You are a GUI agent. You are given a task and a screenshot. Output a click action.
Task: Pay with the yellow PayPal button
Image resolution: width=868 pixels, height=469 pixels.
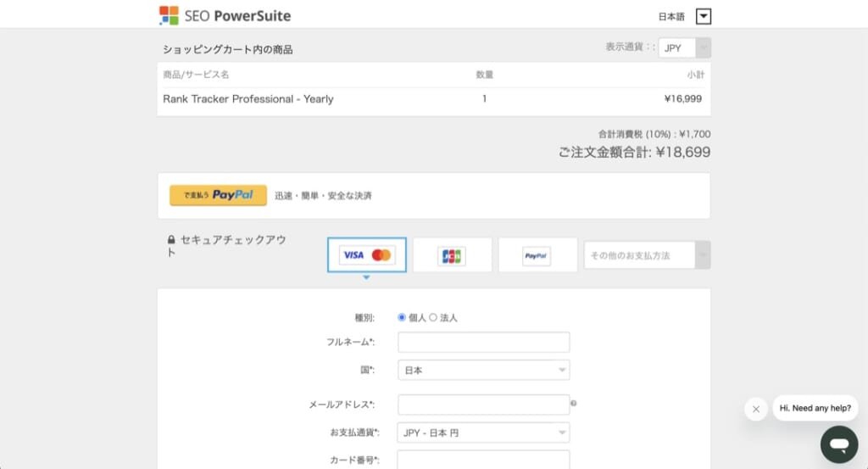[x=218, y=195]
